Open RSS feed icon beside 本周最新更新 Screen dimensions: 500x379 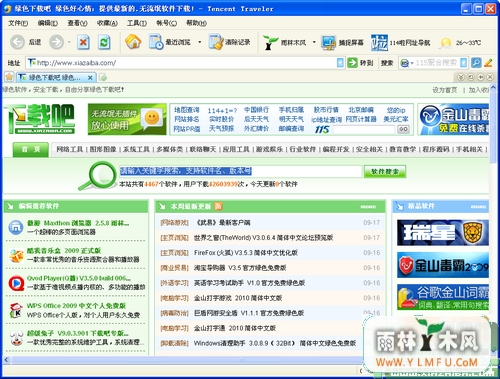click(x=219, y=206)
